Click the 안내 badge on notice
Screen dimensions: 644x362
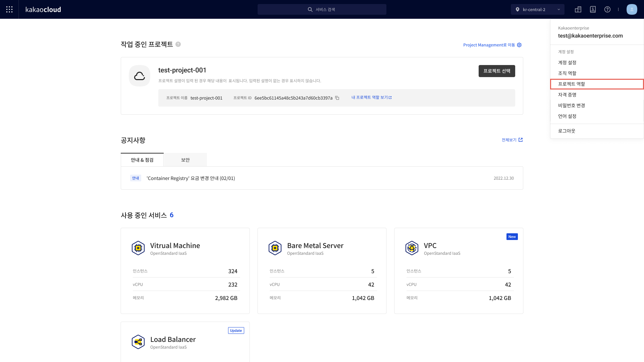pos(136,178)
